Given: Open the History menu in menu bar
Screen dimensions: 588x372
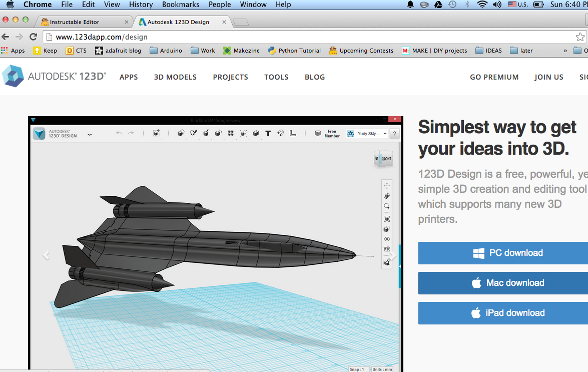Looking at the screenshot, I should coord(141,5).
